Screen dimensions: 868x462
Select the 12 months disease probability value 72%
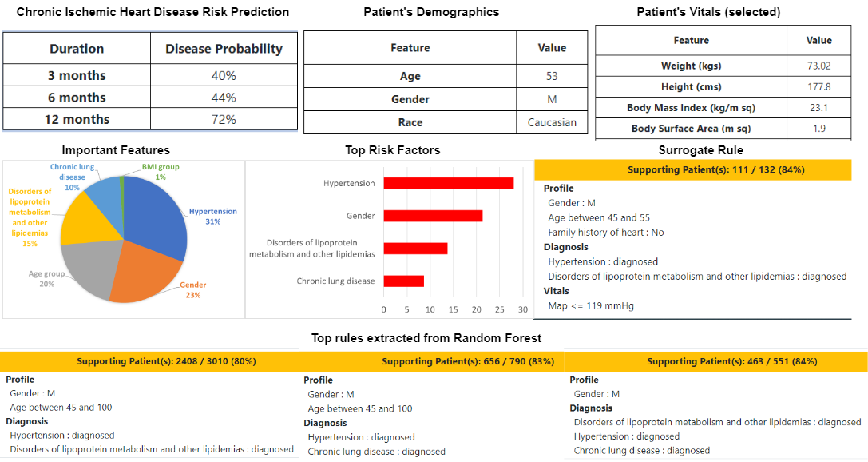click(224, 119)
